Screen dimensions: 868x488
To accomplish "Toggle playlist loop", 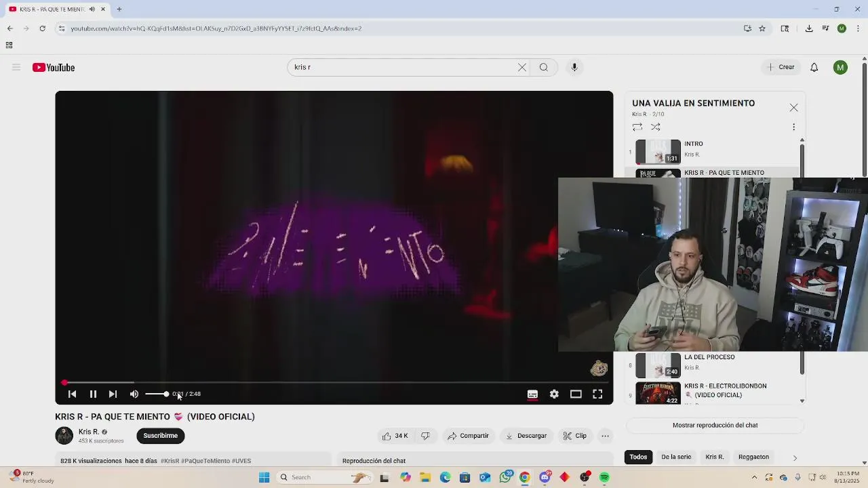I will point(637,127).
